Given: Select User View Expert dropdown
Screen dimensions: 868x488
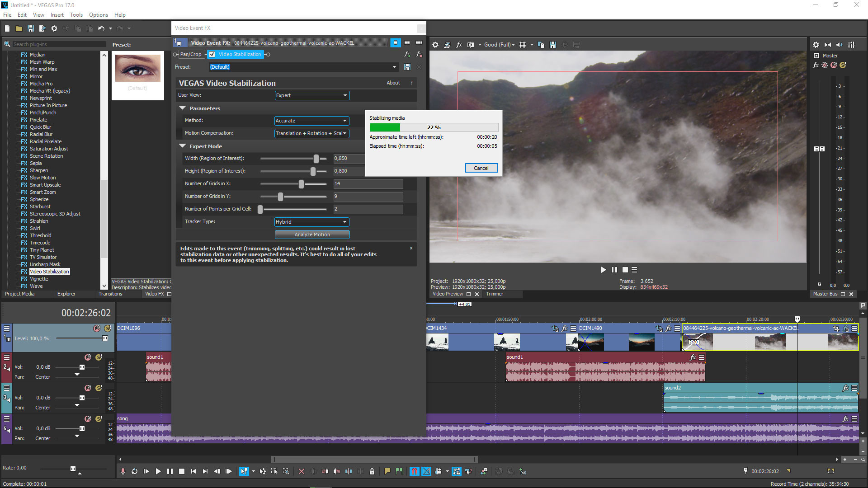Looking at the screenshot, I should [x=311, y=95].
